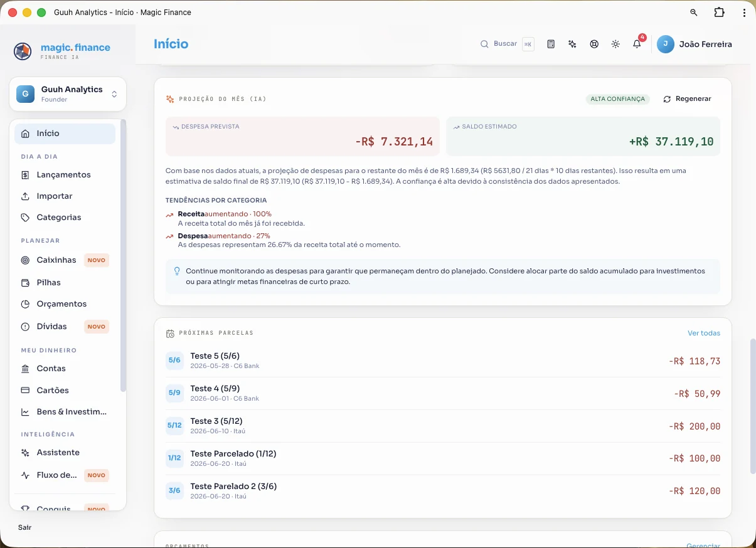
Task: Open the support lifebuoy icon
Action: click(594, 44)
